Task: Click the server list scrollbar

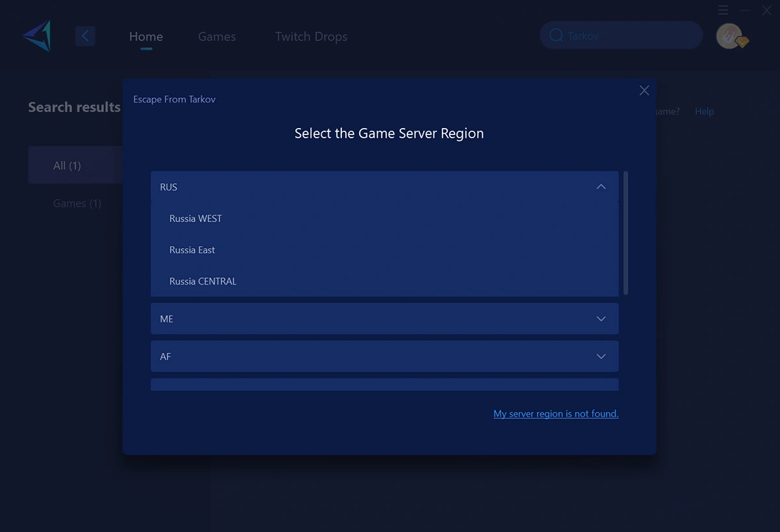Action: pos(625,233)
